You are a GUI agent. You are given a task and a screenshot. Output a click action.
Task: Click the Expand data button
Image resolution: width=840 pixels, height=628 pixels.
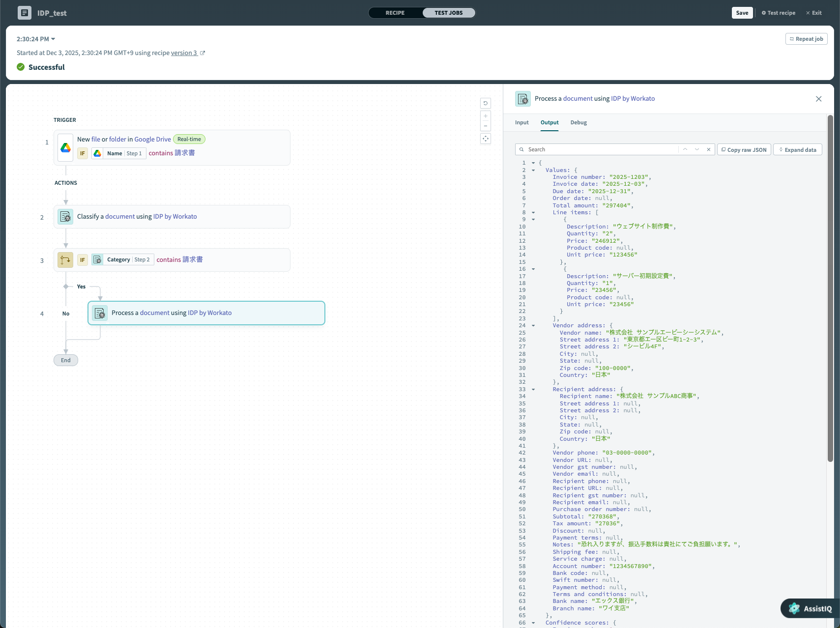[x=798, y=149]
